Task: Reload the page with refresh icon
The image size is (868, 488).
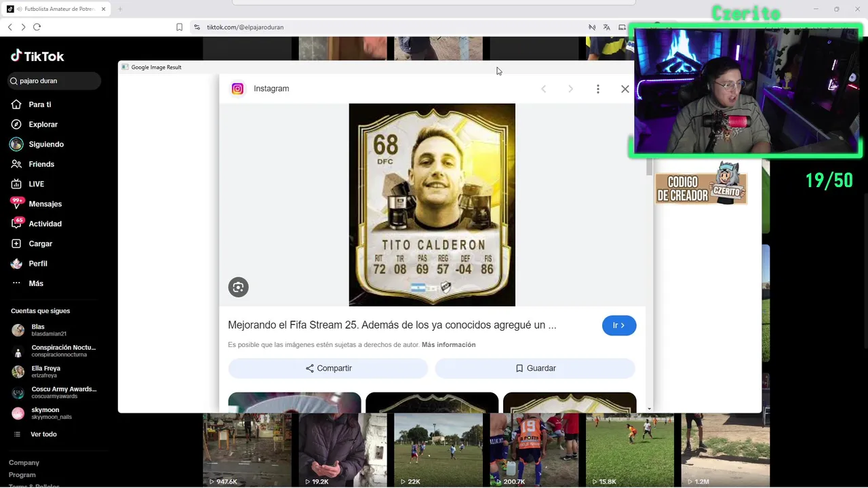Action: 37,27
